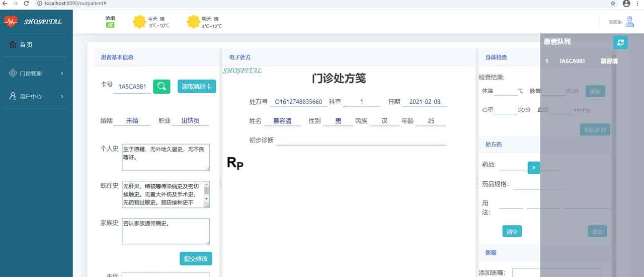Click the 患者队列 heading

[x=557, y=42]
